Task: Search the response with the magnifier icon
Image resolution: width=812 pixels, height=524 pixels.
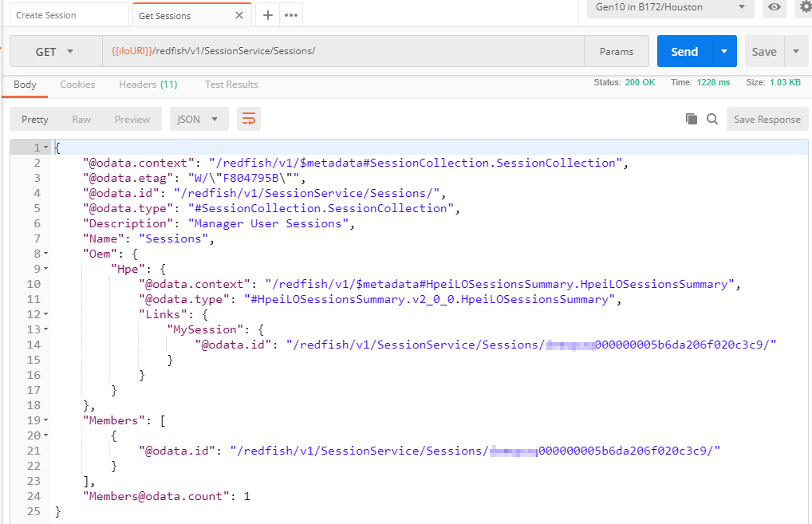Action: pos(712,119)
